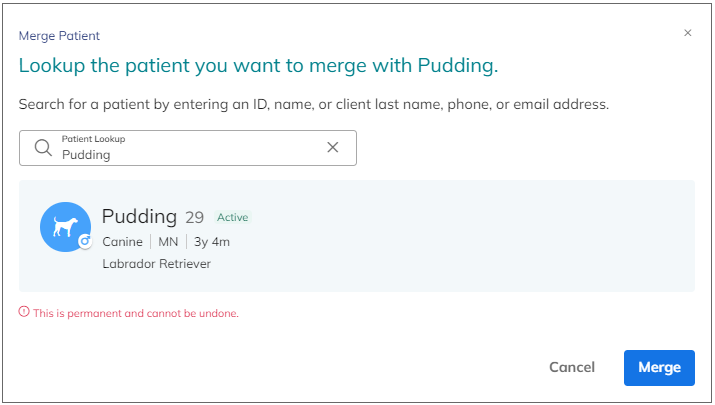Click the Lookup the patient heading text
715x405 pixels.
coord(258,66)
